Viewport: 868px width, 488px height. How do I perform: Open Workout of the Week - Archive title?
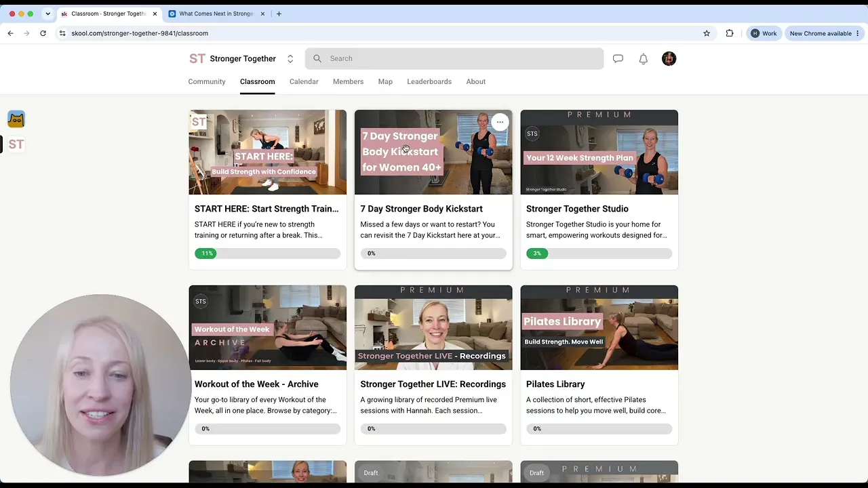pos(256,384)
